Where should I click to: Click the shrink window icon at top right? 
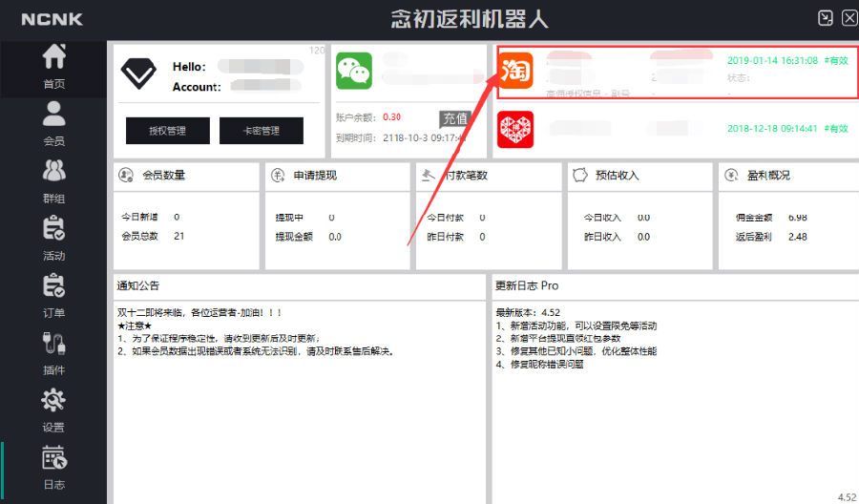click(x=825, y=18)
